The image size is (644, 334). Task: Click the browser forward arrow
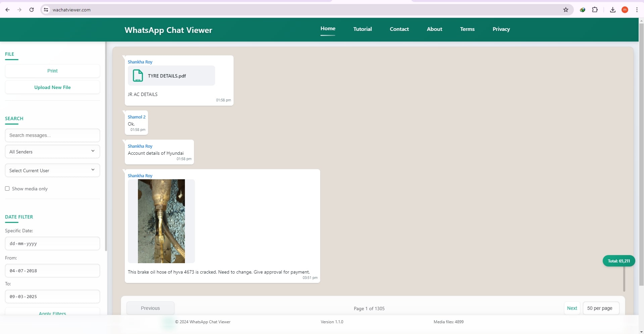tap(19, 10)
